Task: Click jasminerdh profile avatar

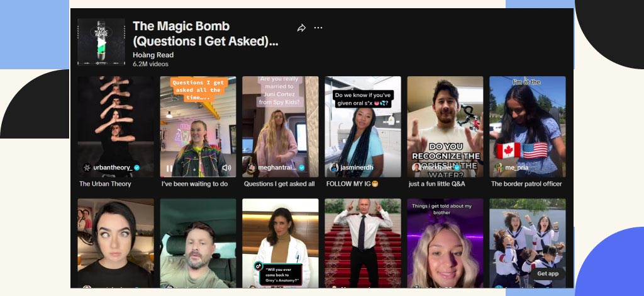Action: point(335,168)
